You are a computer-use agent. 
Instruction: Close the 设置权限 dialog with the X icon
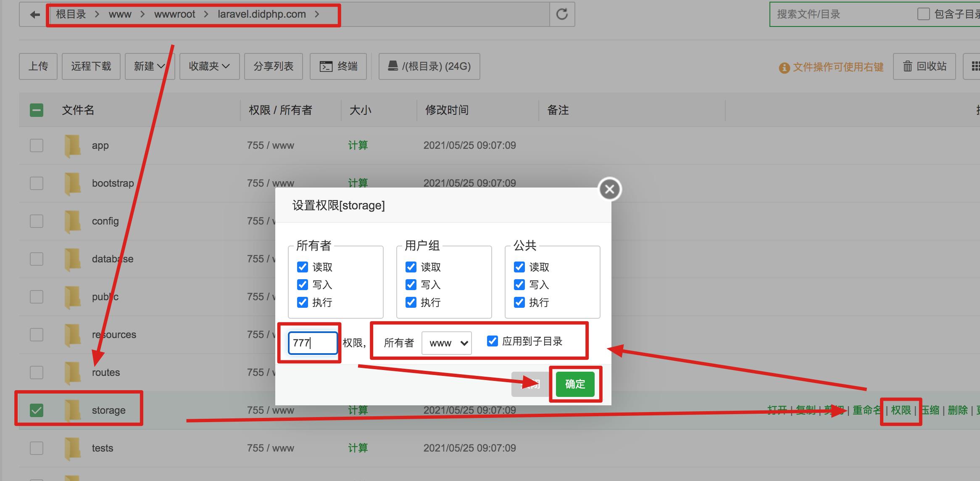(610, 189)
